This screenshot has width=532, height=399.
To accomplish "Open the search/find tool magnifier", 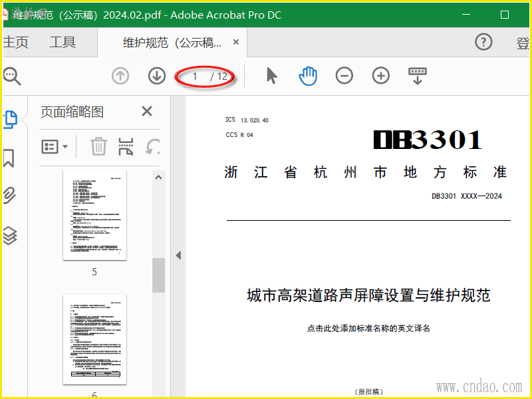I will [11, 76].
